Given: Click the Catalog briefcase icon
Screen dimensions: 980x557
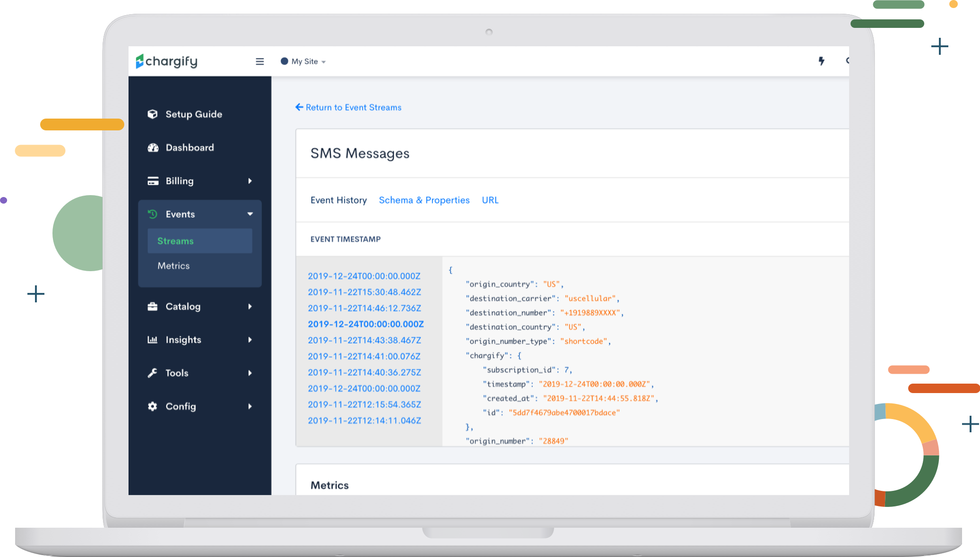Looking at the screenshot, I should [x=153, y=307].
